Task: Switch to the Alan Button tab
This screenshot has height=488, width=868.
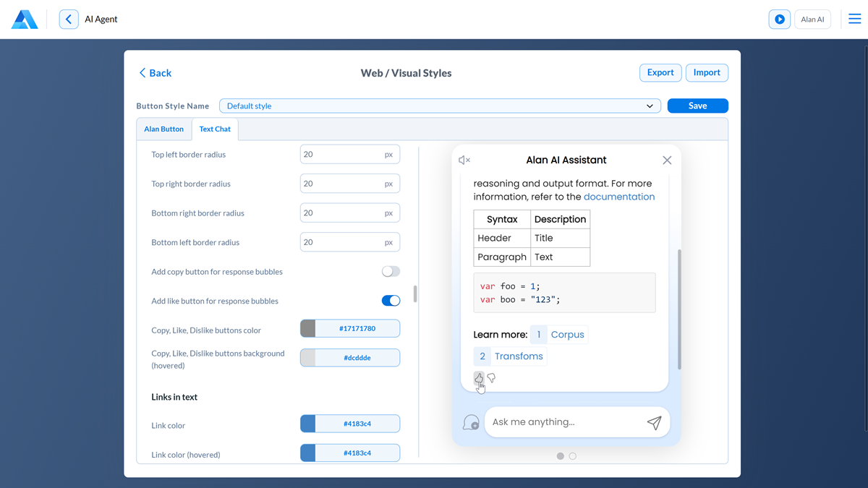Action: pos(163,129)
